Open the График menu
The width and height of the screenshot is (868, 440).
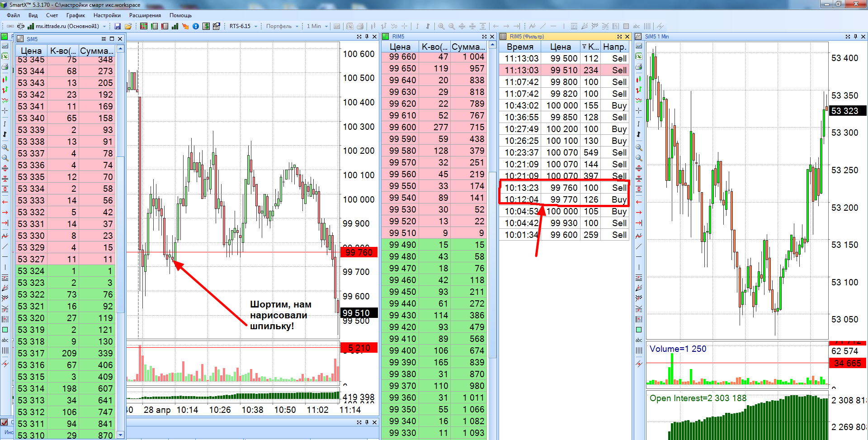coord(76,15)
